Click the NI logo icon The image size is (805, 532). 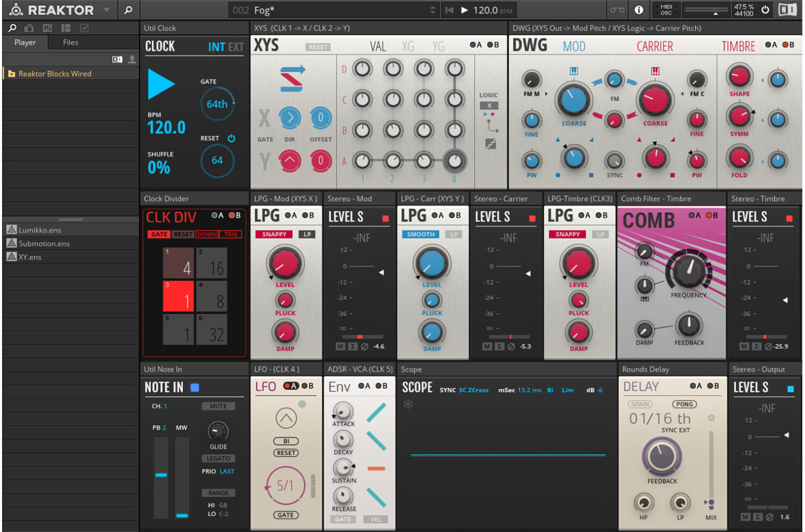[x=787, y=10]
